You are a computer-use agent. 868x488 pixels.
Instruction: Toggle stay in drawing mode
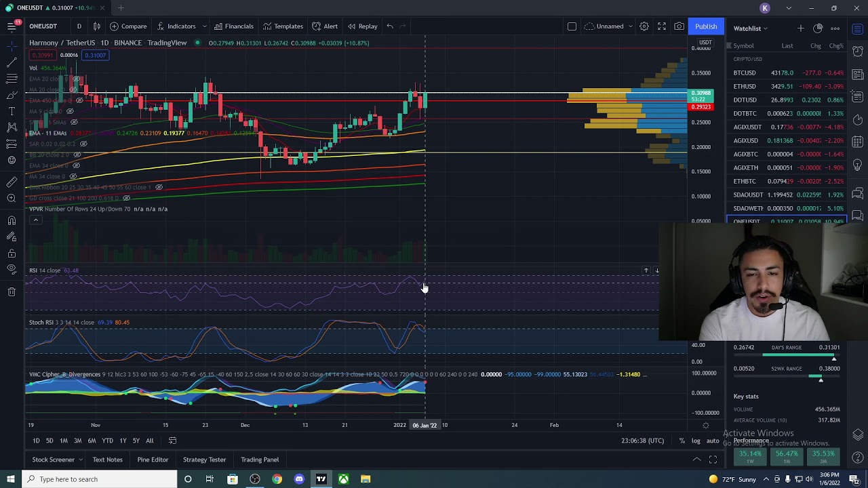[12, 237]
